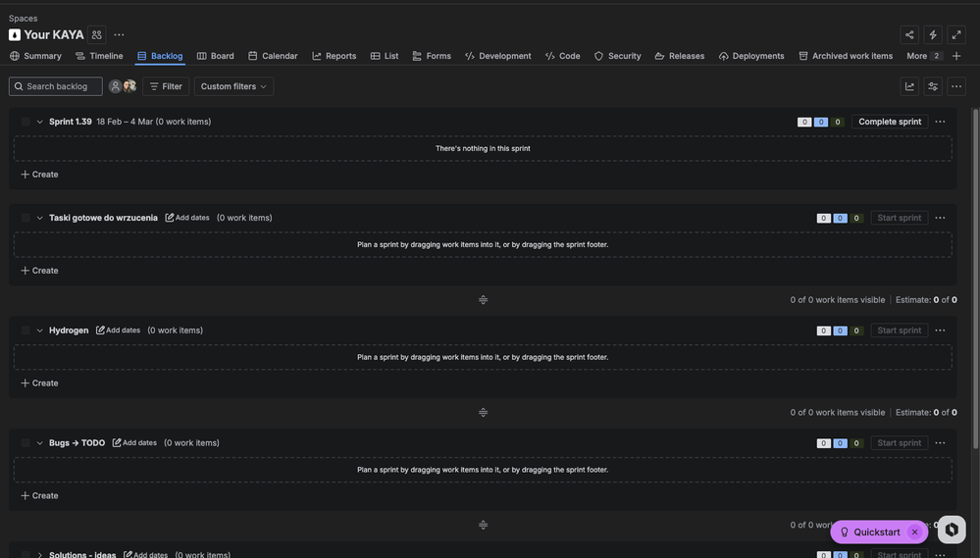Click the sprint footer handle below Taski gotowe do wrzucenia
The height and width of the screenshot is (558, 980).
483,300
